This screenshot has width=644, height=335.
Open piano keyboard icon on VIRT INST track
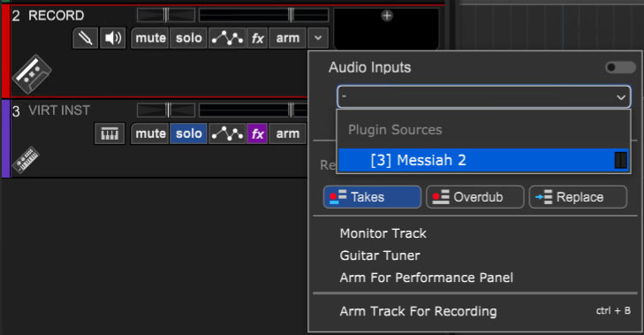pos(110,133)
